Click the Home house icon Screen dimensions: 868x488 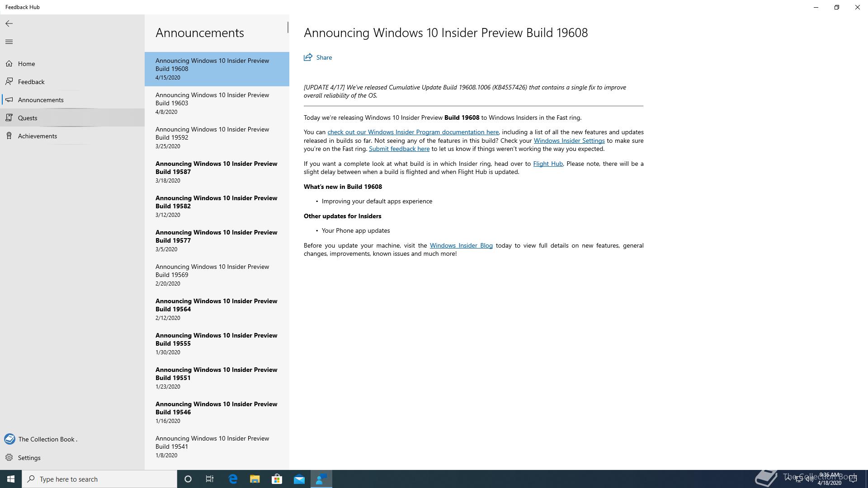9,64
